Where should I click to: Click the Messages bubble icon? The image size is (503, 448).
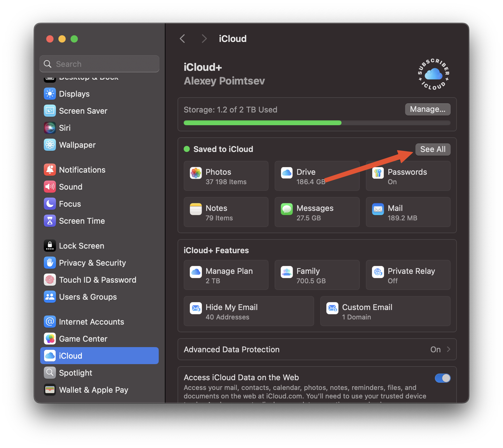tap(287, 209)
